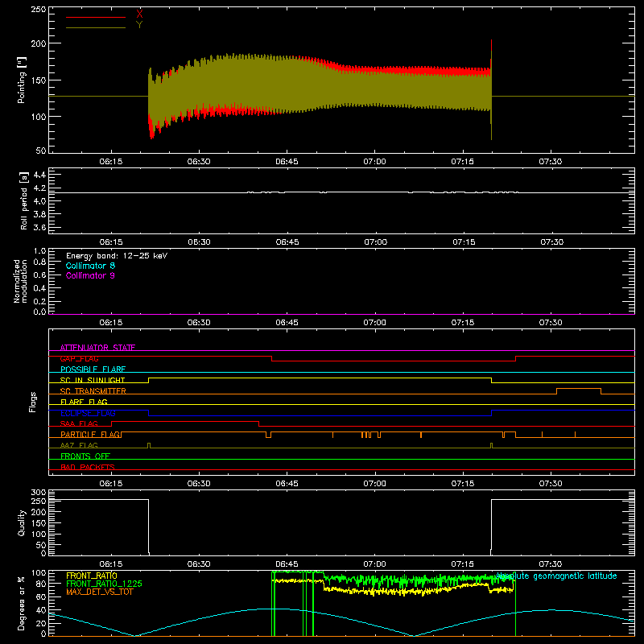This screenshot has height=644, width=644.
Task: Select the POSSIBLE_FLARE flag label
Action: coord(93,369)
